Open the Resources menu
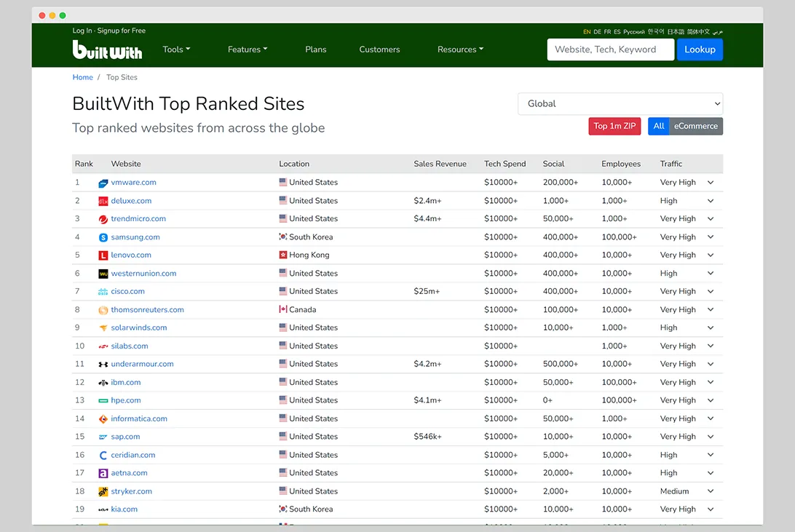 pos(460,49)
